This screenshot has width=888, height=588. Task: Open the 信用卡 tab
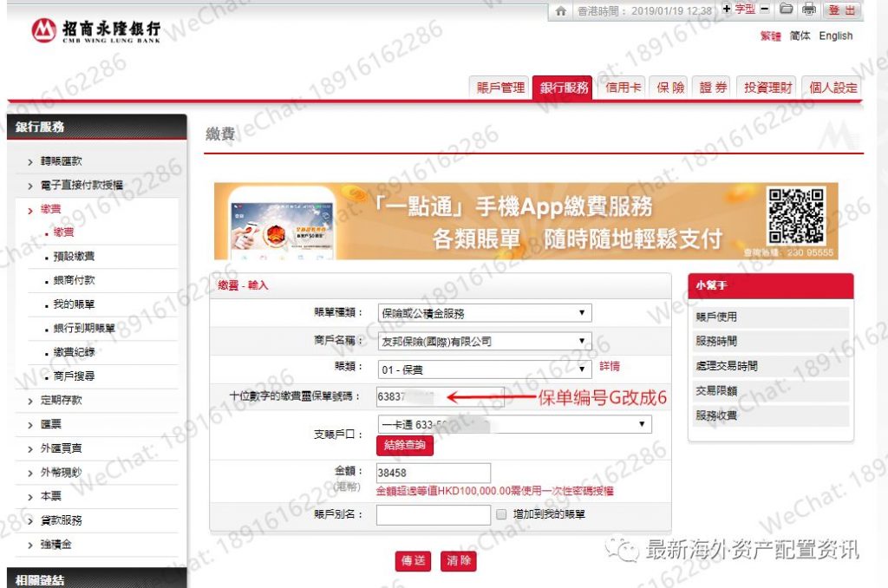(623, 88)
